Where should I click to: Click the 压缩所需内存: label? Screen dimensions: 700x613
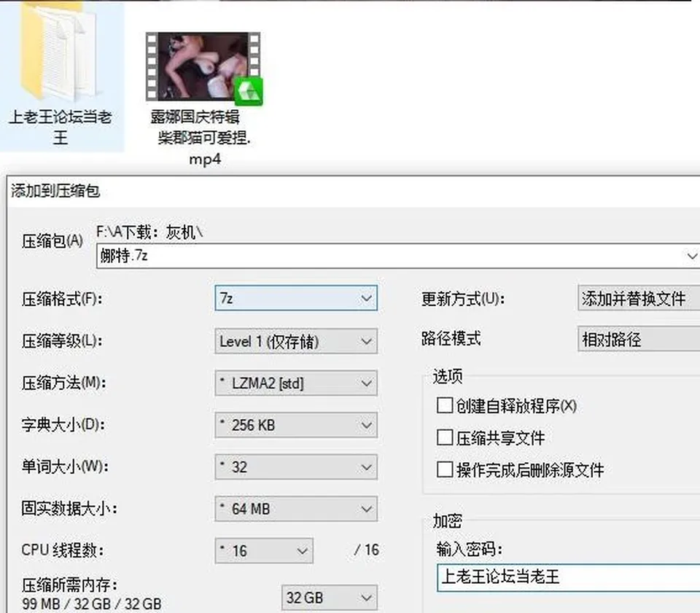[x=70, y=585]
